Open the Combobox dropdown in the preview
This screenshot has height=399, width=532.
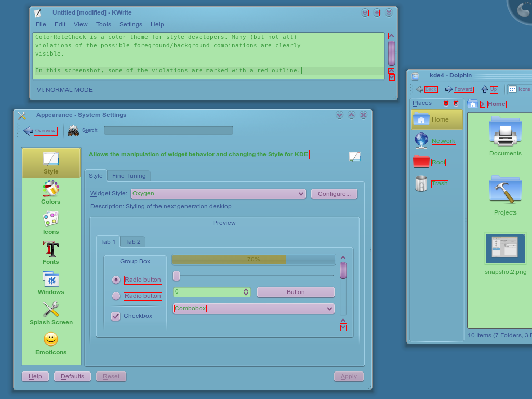click(254, 309)
